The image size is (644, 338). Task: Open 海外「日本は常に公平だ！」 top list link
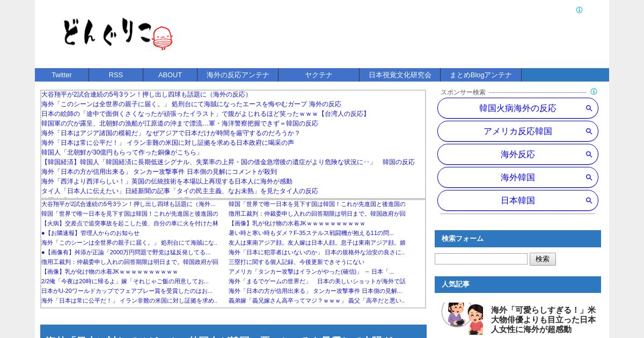167,143
